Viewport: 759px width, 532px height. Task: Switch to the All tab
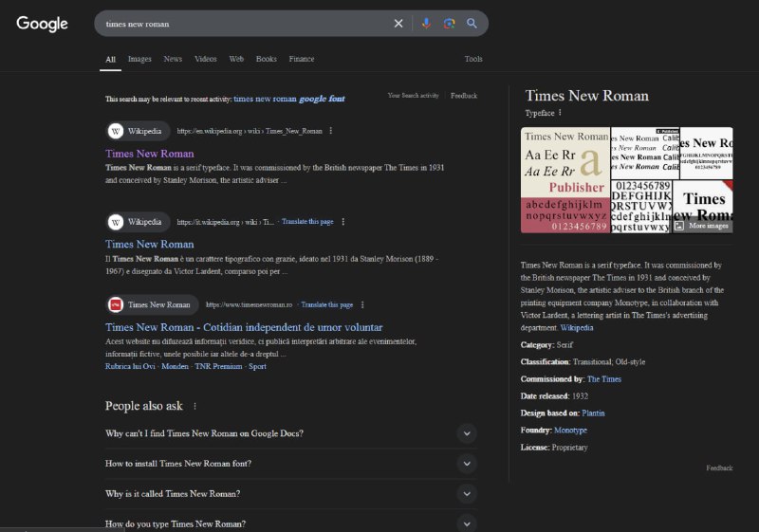pos(110,59)
